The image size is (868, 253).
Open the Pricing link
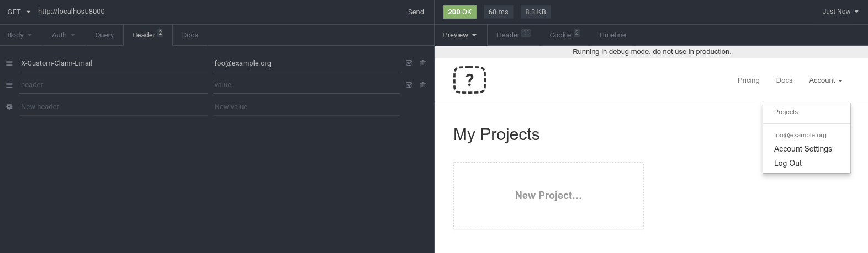click(x=748, y=80)
